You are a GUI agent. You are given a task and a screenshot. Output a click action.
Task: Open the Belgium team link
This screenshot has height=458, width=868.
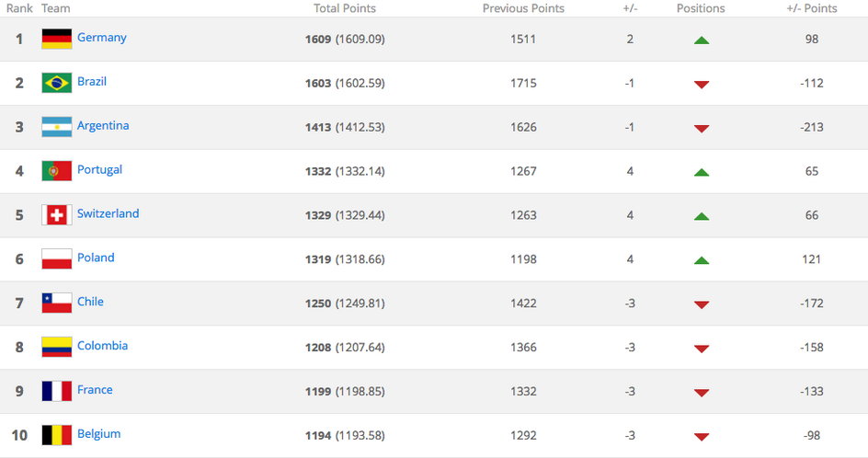98,434
